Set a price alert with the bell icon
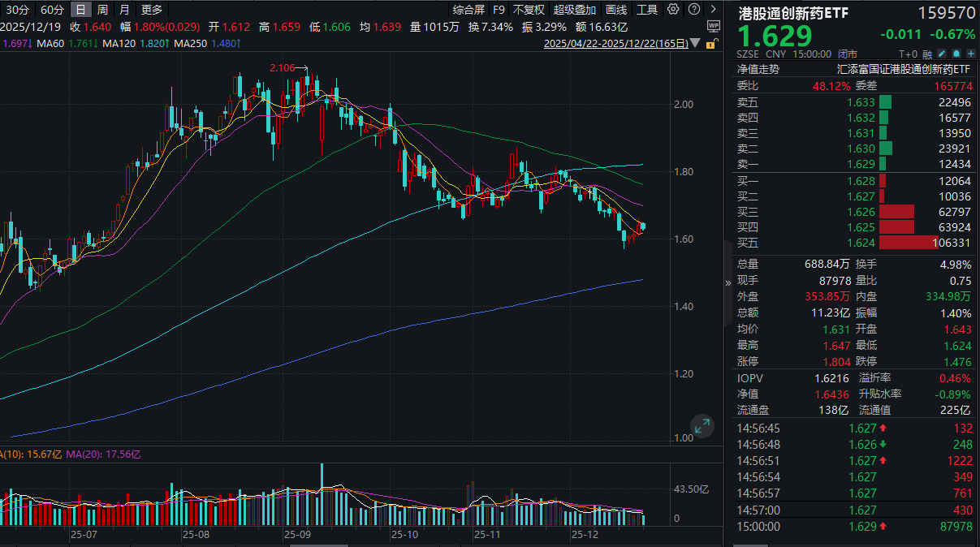This screenshot has height=547, width=980. pyautogui.click(x=956, y=53)
